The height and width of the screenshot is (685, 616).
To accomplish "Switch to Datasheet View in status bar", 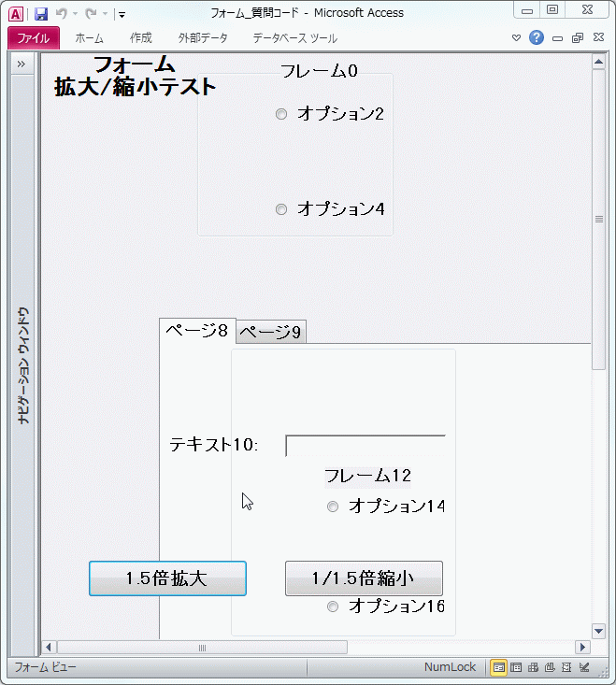I will 516,667.
